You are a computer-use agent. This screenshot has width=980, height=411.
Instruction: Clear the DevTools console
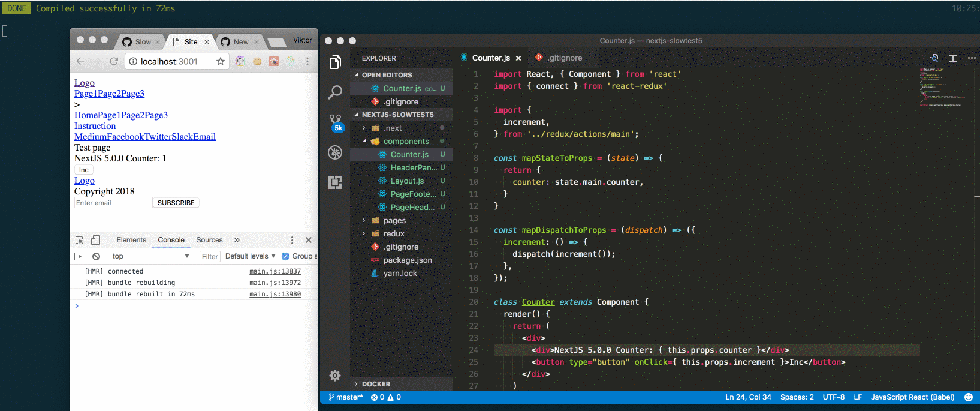tap(96, 256)
